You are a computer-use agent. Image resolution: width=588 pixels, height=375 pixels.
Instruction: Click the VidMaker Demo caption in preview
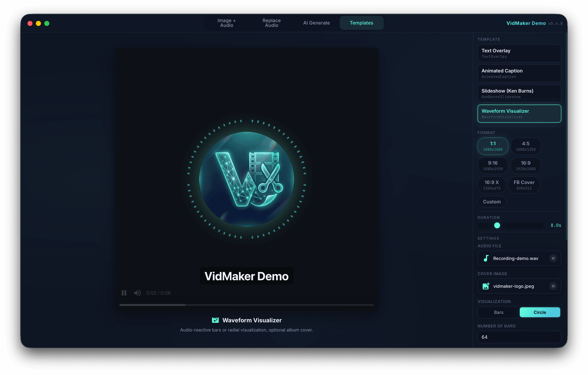[246, 276]
